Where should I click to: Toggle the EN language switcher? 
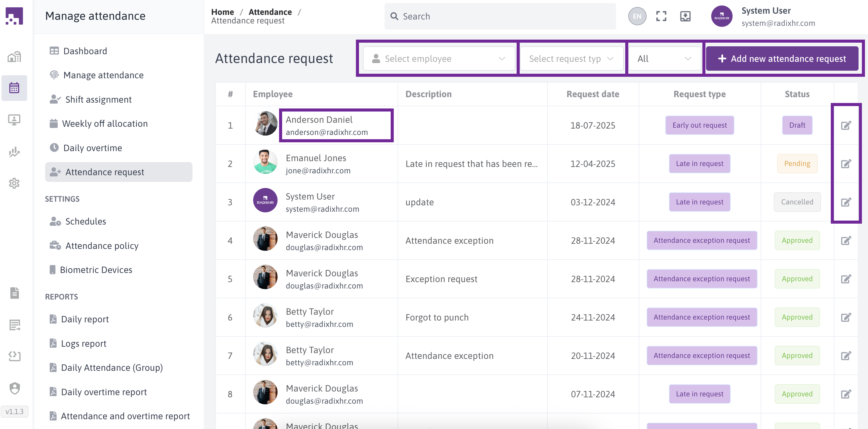pos(637,16)
